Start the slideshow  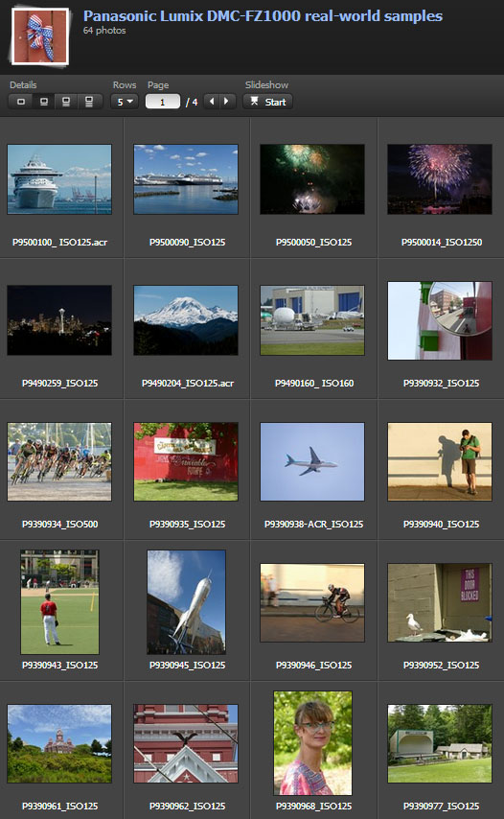pyautogui.click(x=267, y=102)
